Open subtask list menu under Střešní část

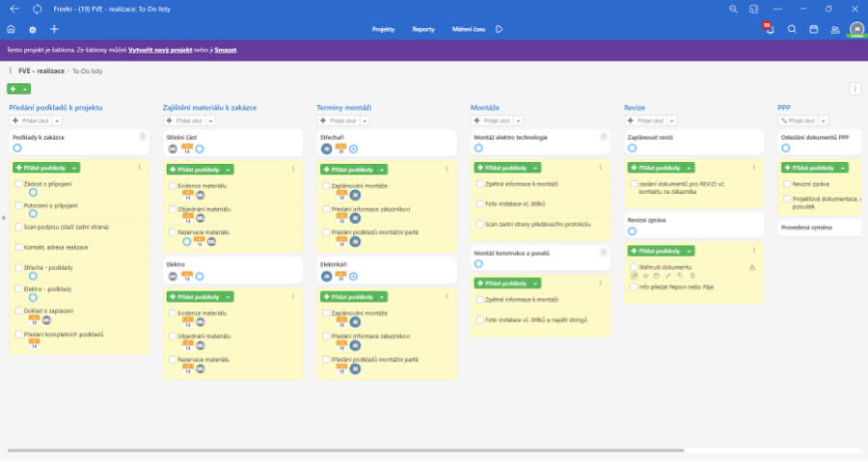[x=293, y=170]
